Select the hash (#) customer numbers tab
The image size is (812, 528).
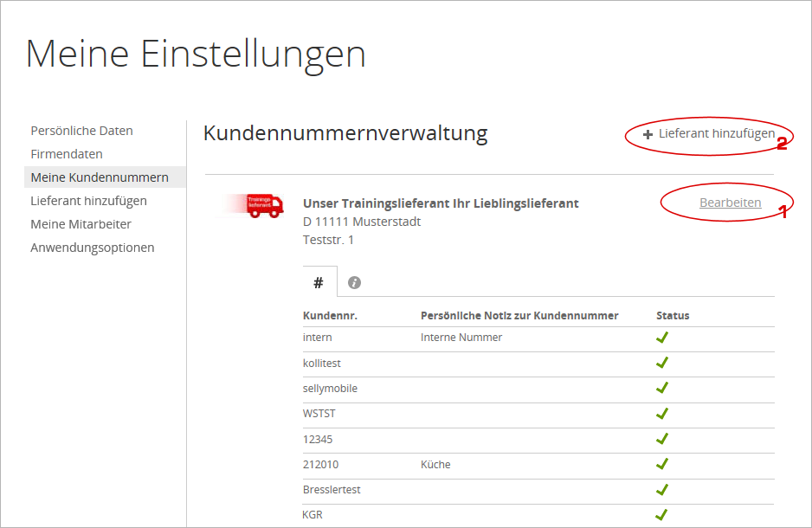319,282
